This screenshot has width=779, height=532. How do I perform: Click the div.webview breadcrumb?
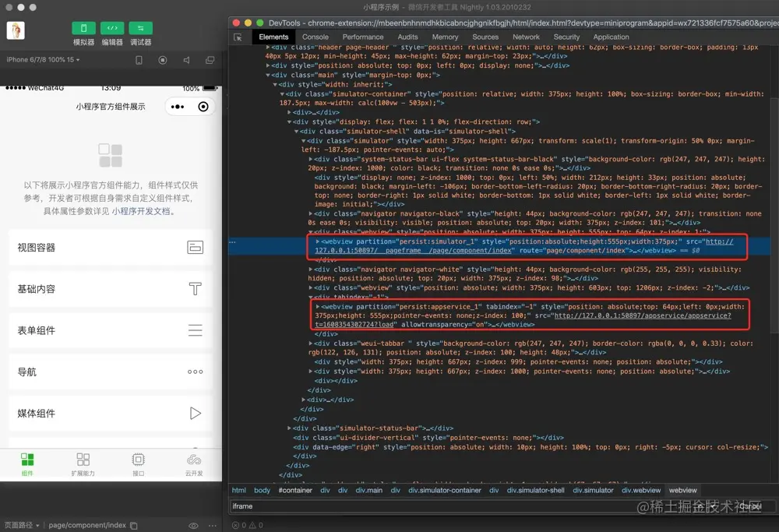point(641,490)
